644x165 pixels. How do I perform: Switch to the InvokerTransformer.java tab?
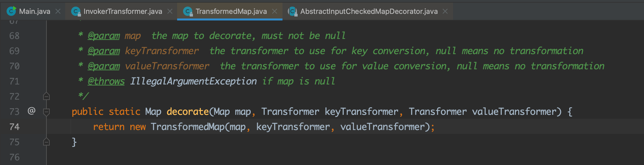pos(123,11)
